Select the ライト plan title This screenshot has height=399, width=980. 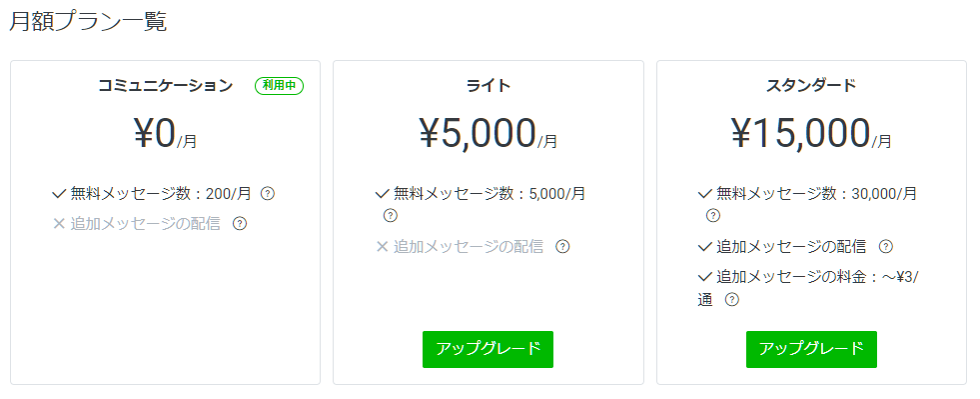pos(489,86)
